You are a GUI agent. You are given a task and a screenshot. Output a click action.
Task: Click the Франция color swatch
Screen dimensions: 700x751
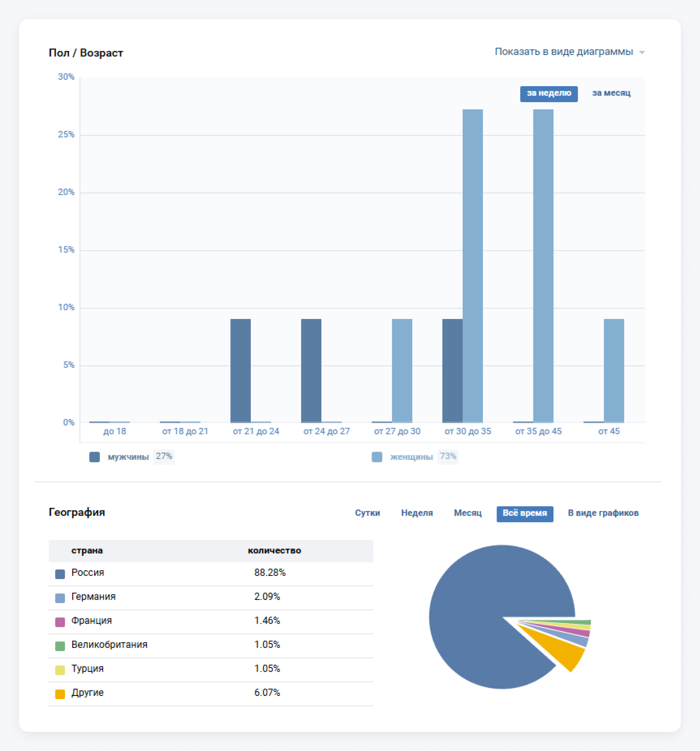point(59,622)
